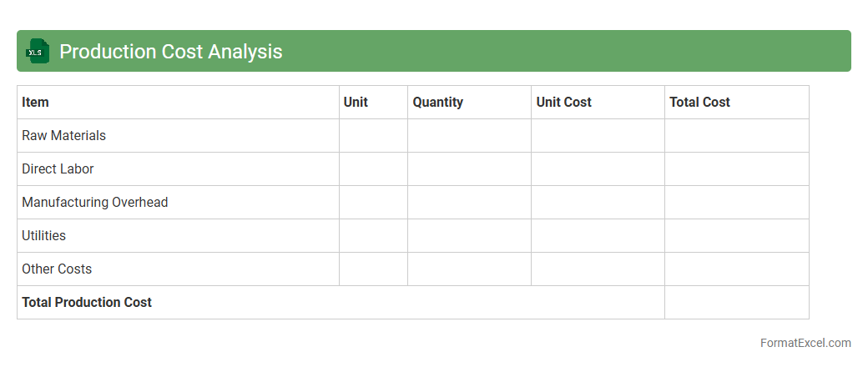
Task: Click the Direct Labor row label
Action: (58, 168)
